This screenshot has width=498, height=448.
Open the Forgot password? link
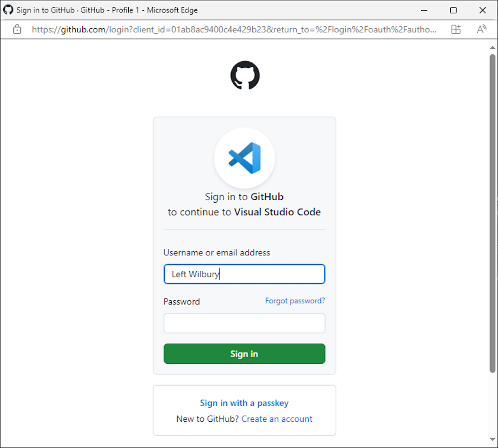295,301
